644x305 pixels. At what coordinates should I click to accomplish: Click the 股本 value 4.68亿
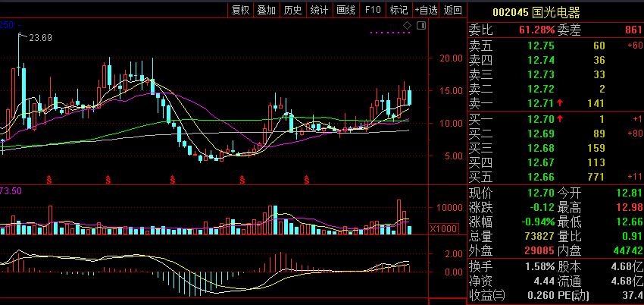coord(627,266)
